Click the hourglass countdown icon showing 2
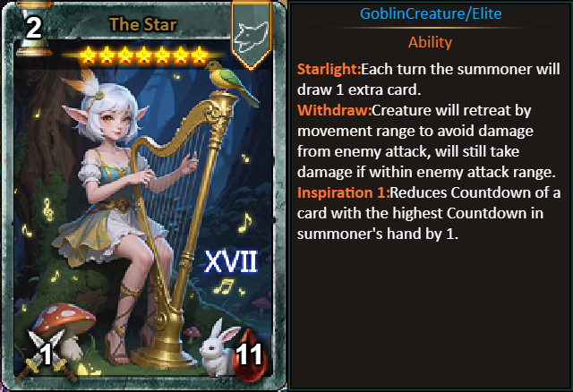 [34, 29]
